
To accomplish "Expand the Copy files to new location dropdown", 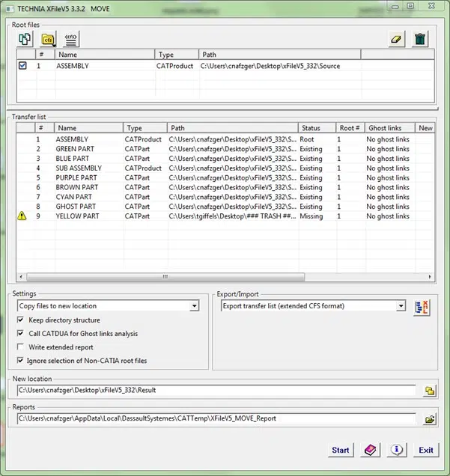I will click(x=195, y=305).
